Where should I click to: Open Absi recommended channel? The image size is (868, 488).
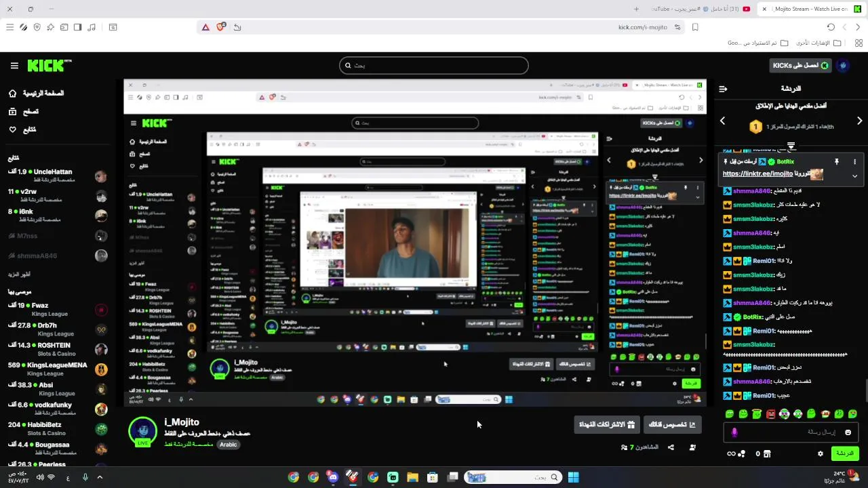point(57,389)
